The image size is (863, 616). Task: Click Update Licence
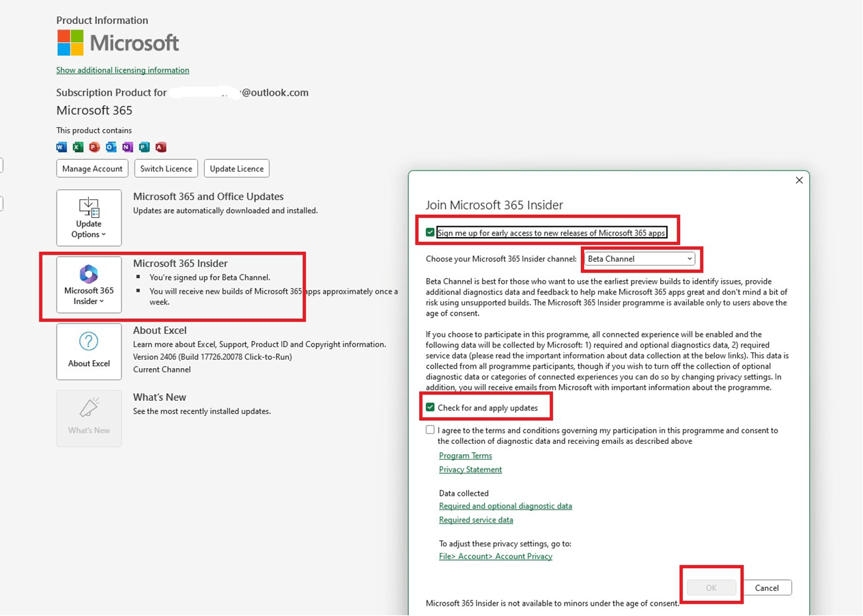(x=236, y=169)
